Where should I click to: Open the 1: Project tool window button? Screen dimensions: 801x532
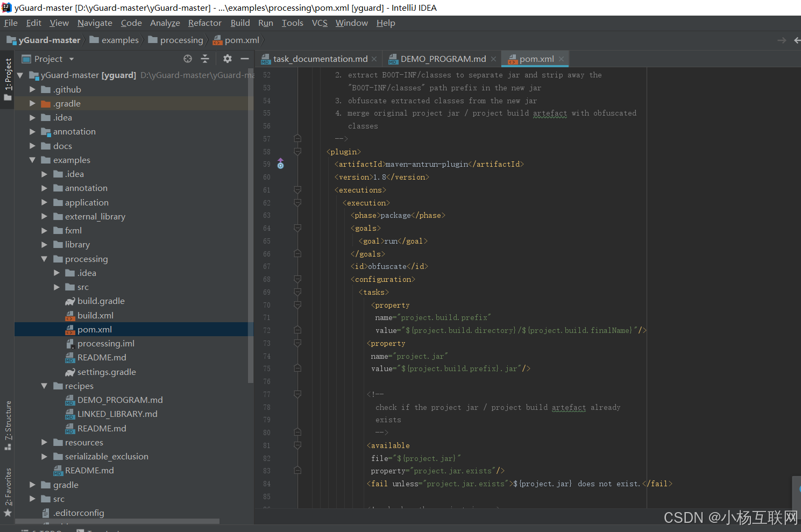(8, 80)
